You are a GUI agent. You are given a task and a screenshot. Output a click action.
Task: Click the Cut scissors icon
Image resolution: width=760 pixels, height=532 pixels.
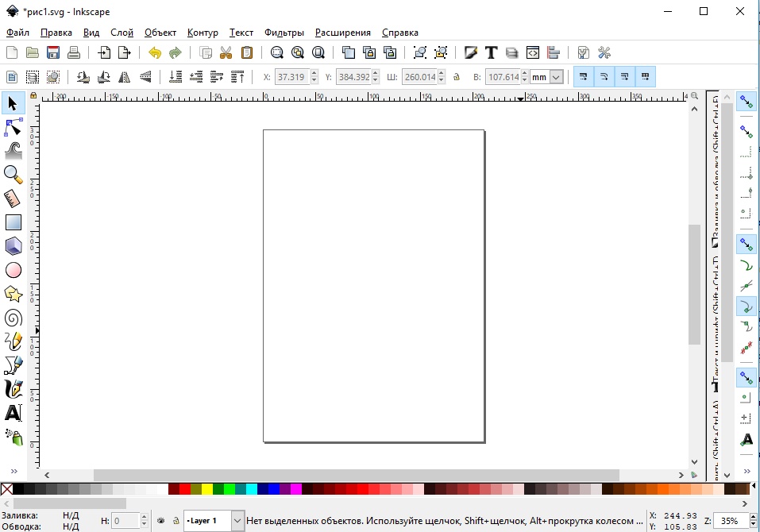[226, 52]
